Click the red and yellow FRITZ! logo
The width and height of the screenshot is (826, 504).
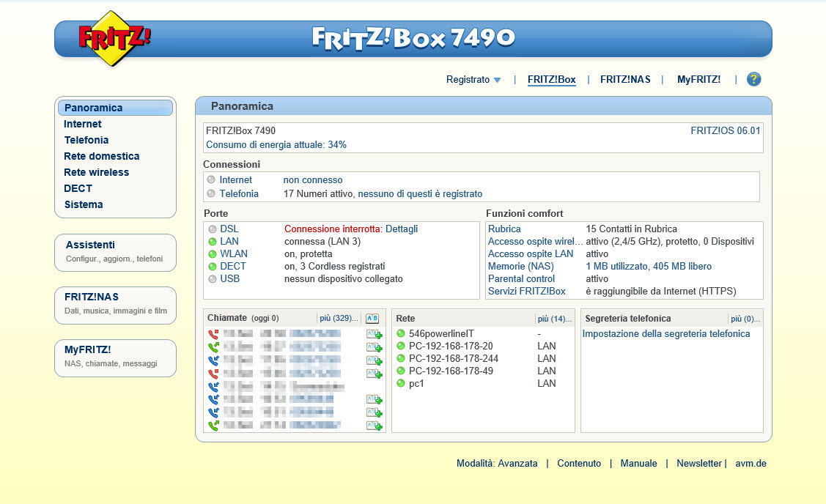point(114,38)
